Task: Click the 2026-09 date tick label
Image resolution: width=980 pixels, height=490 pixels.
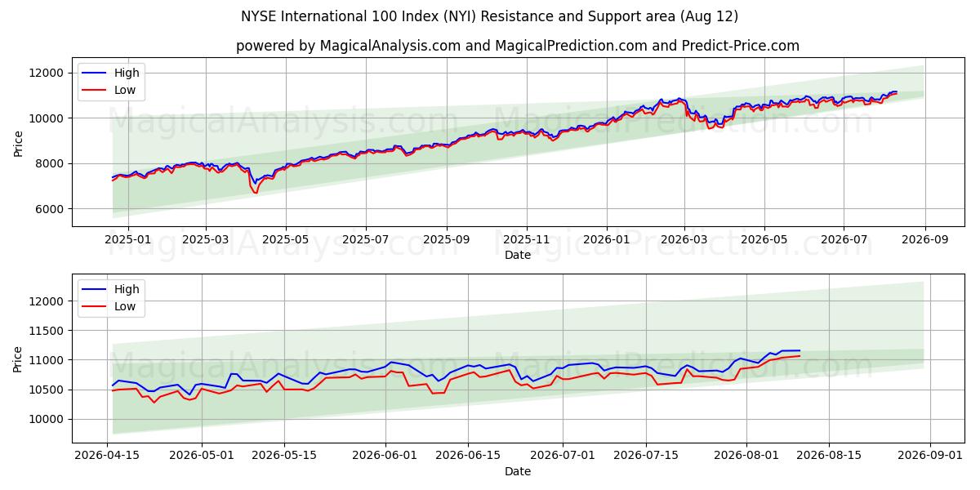Action: click(925, 239)
